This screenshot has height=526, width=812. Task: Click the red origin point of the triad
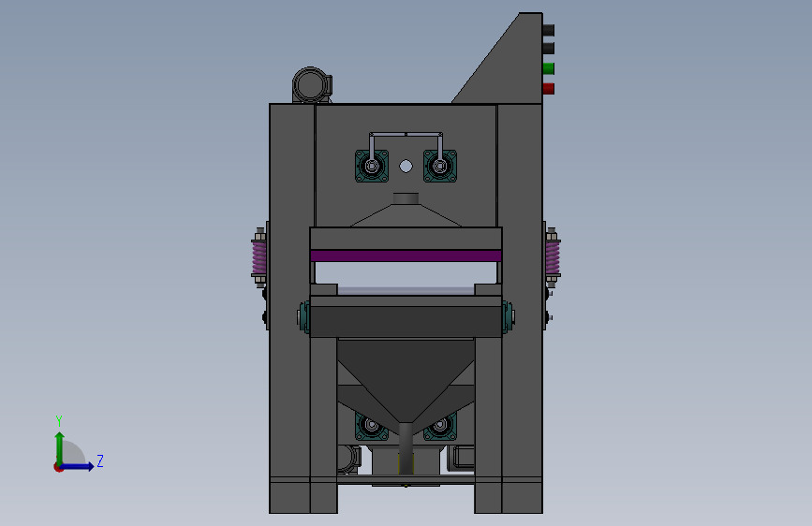point(58,467)
